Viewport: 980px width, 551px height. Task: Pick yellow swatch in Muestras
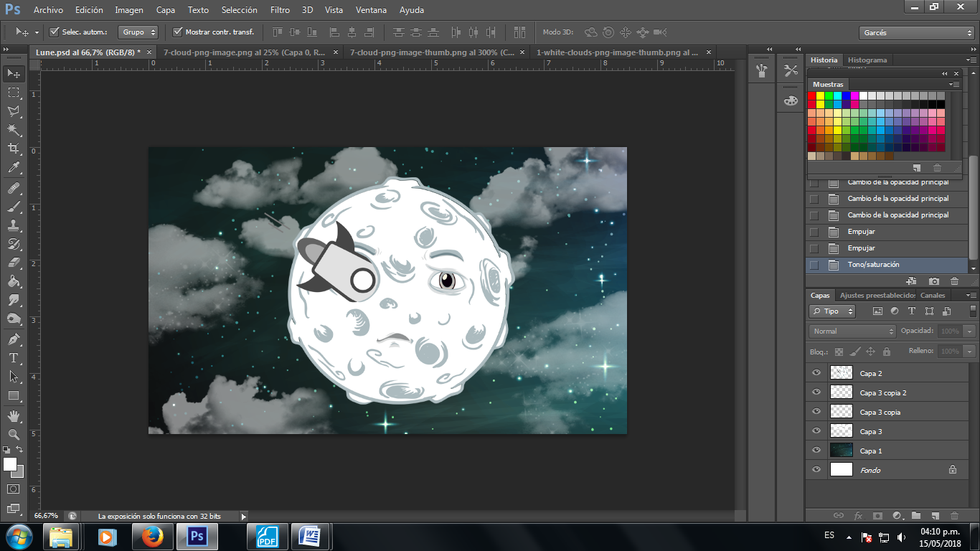[x=821, y=95]
